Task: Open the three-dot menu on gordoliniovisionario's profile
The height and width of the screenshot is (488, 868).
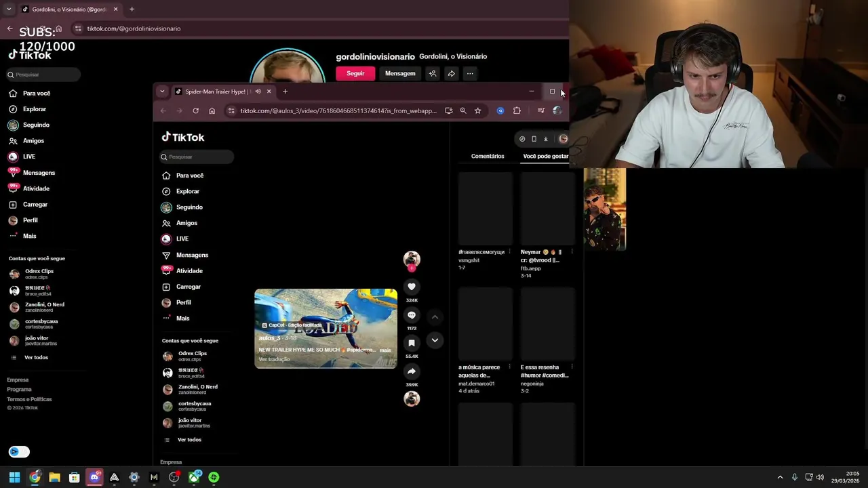Action: (470, 73)
